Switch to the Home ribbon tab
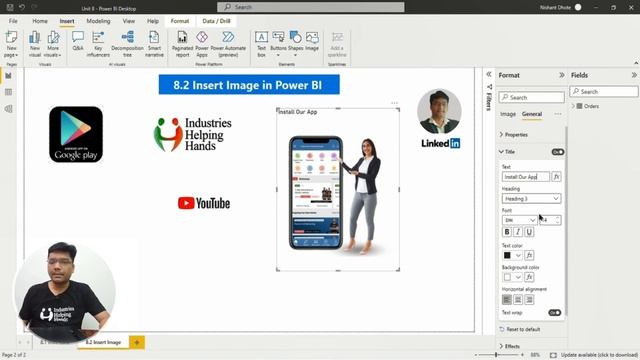 coord(40,21)
